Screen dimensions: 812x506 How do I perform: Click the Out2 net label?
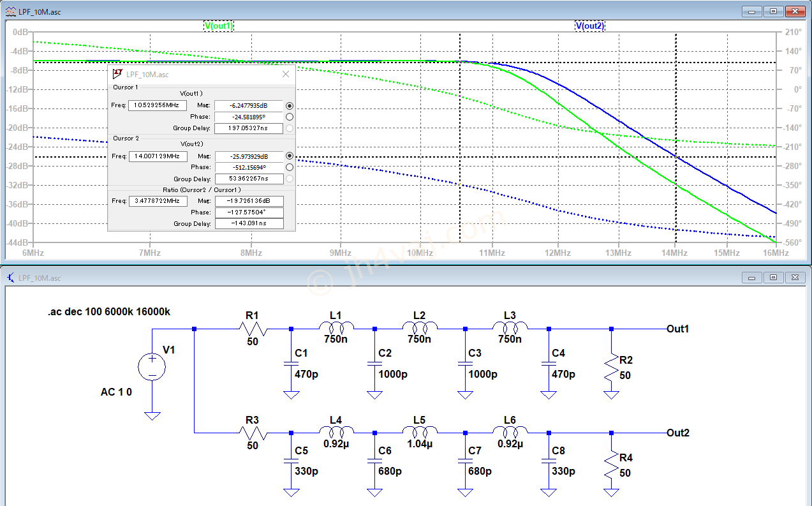pyautogui.click(x=677, y=433)
